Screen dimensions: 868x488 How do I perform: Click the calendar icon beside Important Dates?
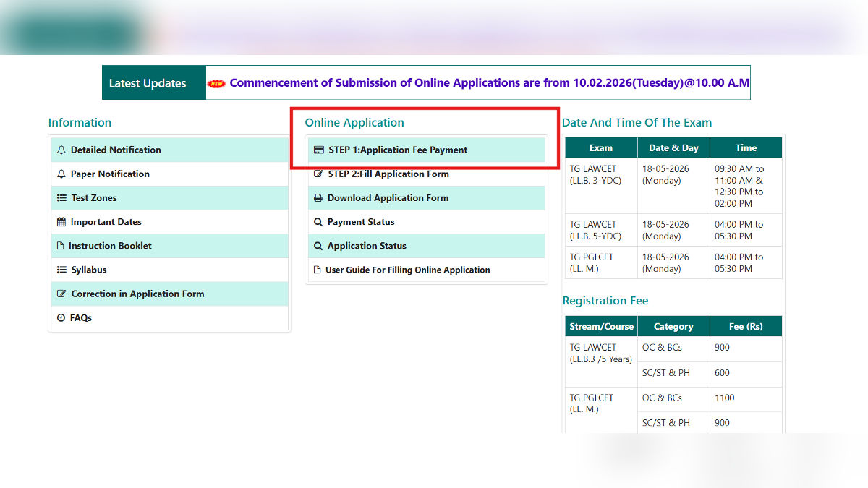point(61,221)
